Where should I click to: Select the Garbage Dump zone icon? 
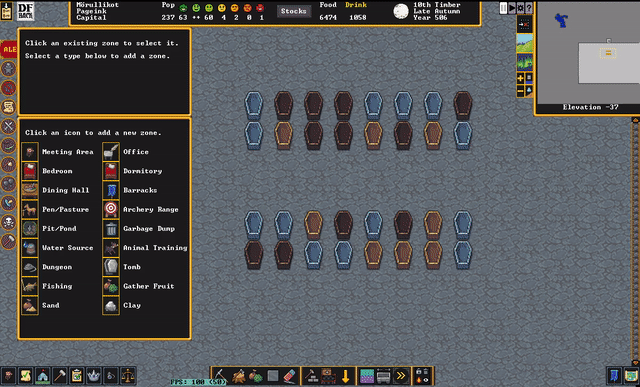pyautogui.click(x=111, y=229)
